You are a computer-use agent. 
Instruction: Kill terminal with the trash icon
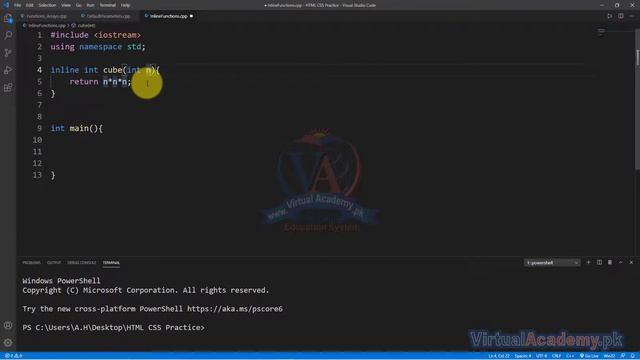coord(610,262)
